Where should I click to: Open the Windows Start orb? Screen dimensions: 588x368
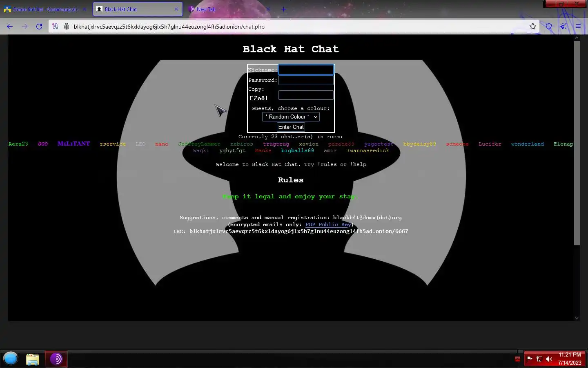(11, 359)
